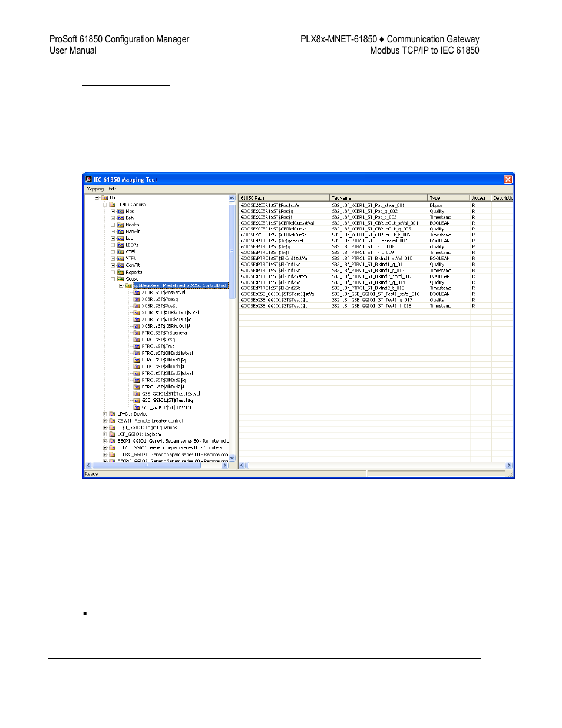Expand the CSWI1: Remote breaker control node
Screen dimensions: 562x728
105,421
